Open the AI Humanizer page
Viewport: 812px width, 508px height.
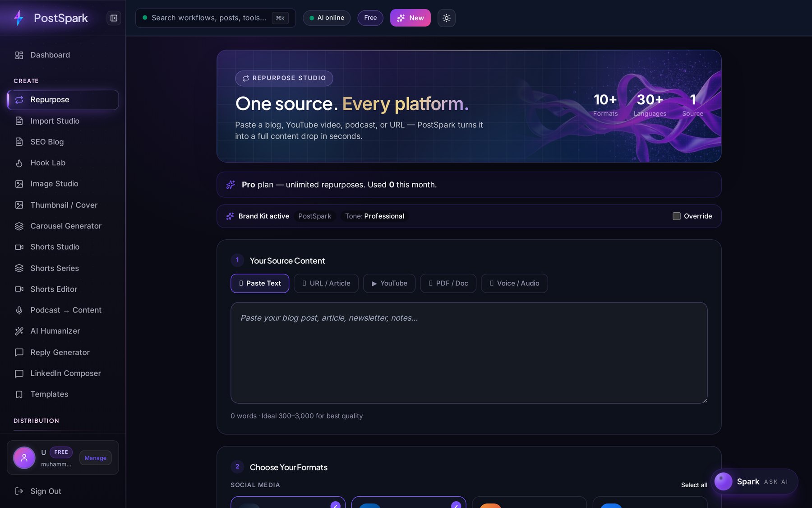click(x=63, y=331)
